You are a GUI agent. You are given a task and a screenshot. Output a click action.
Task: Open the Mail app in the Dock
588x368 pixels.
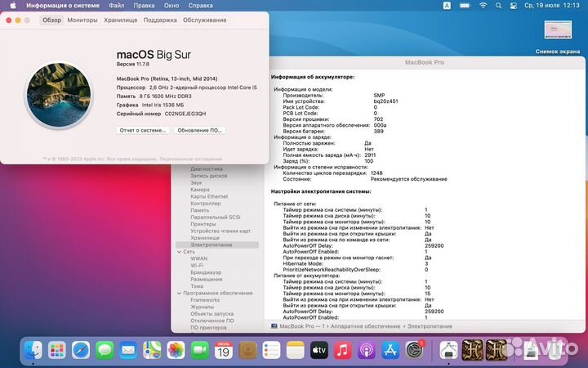coord(128,350)
